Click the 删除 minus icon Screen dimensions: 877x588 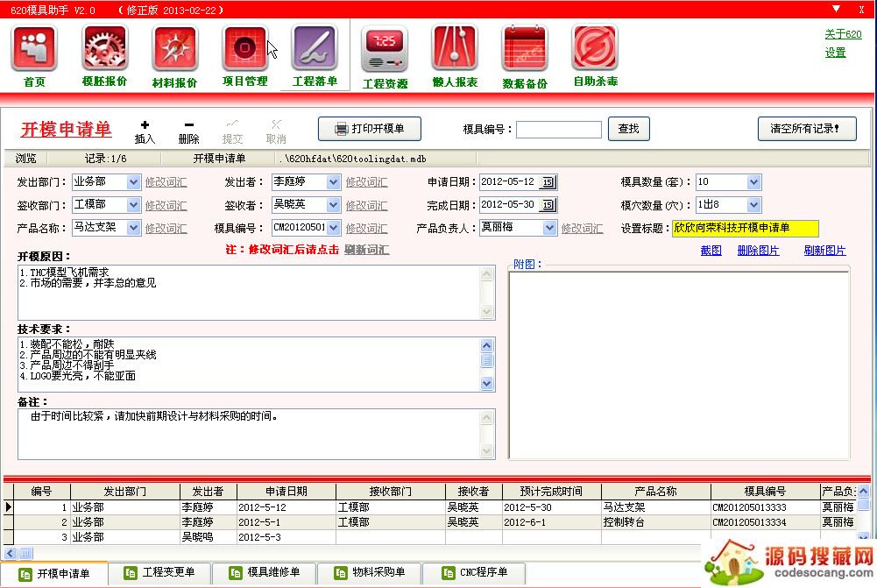point(188,125)
